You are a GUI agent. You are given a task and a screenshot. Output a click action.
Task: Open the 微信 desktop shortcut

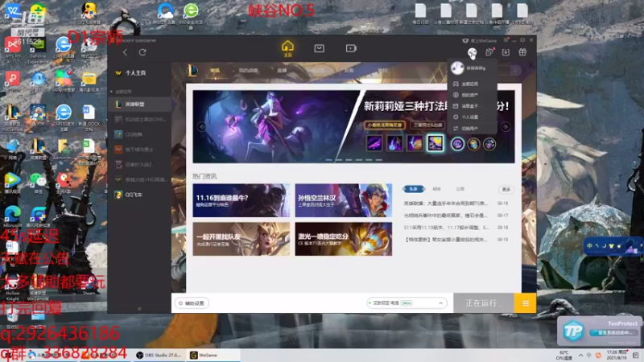pyautogui.click(x=38, y=183)
